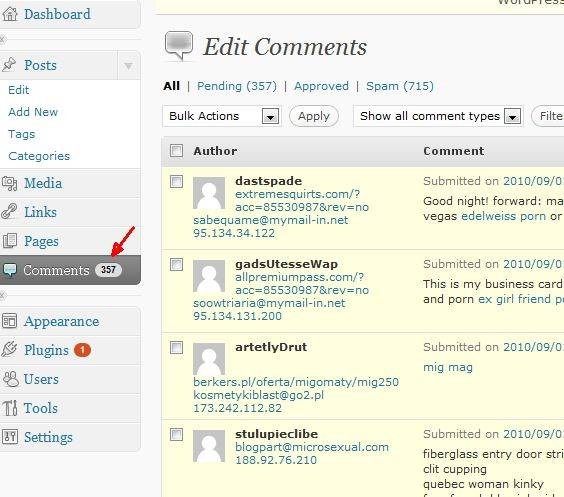Click the Pages document icon
Screen dimensions: 564x497
coord(9,241)
